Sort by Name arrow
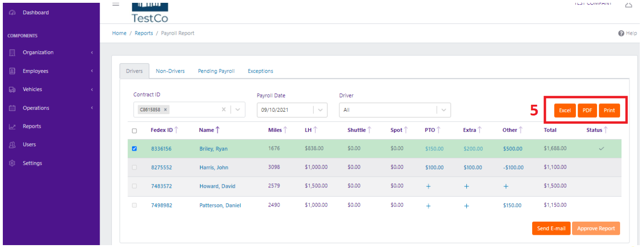644x247 pixels. [218, 130]
